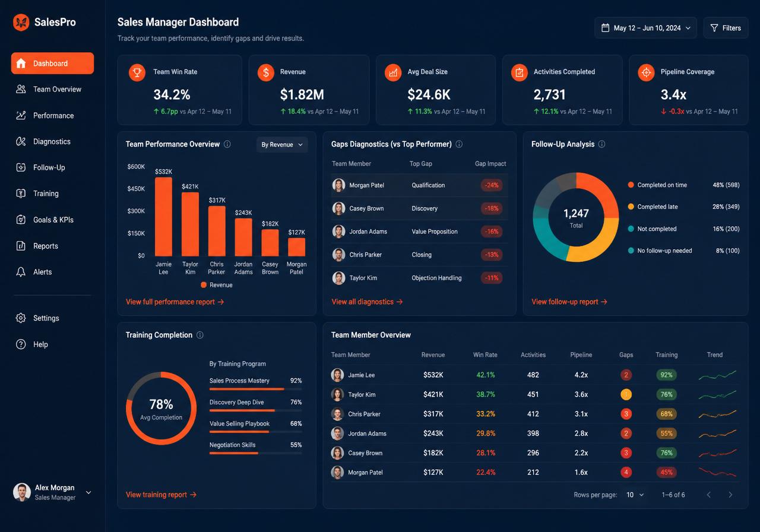Click the Completed late legend dot

click(631, 207)
